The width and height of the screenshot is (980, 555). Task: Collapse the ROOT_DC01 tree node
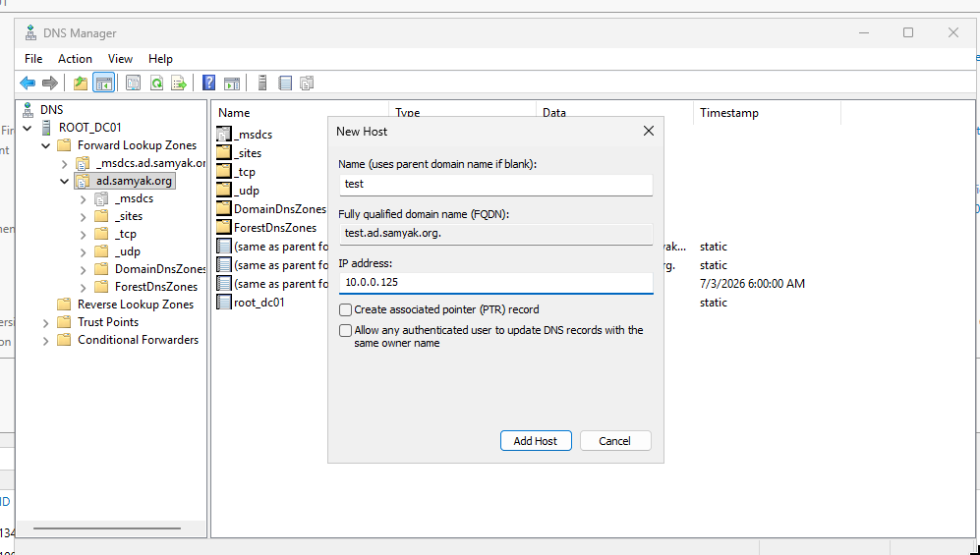click(28, 128)
